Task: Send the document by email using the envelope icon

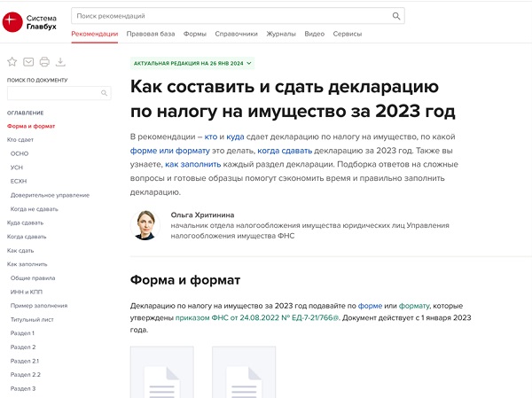Action: point(28,62)
